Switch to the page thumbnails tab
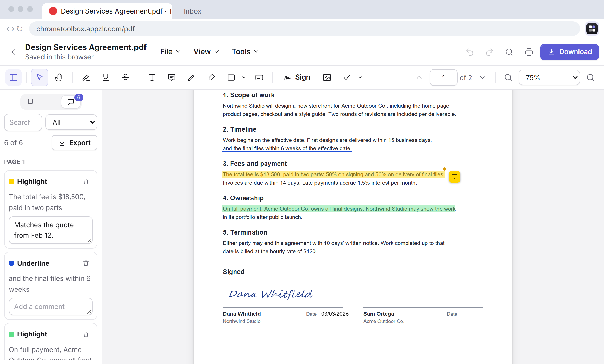Viewport: 604px width, 364px height. (x=31, y=102)
